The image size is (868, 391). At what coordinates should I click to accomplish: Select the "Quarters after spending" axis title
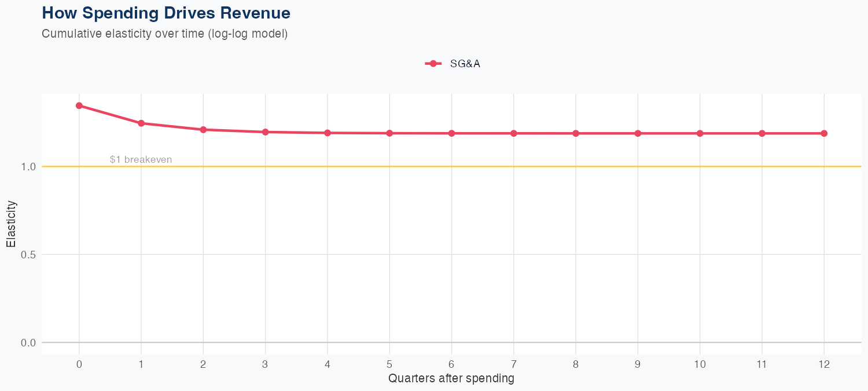pos(451,379)
